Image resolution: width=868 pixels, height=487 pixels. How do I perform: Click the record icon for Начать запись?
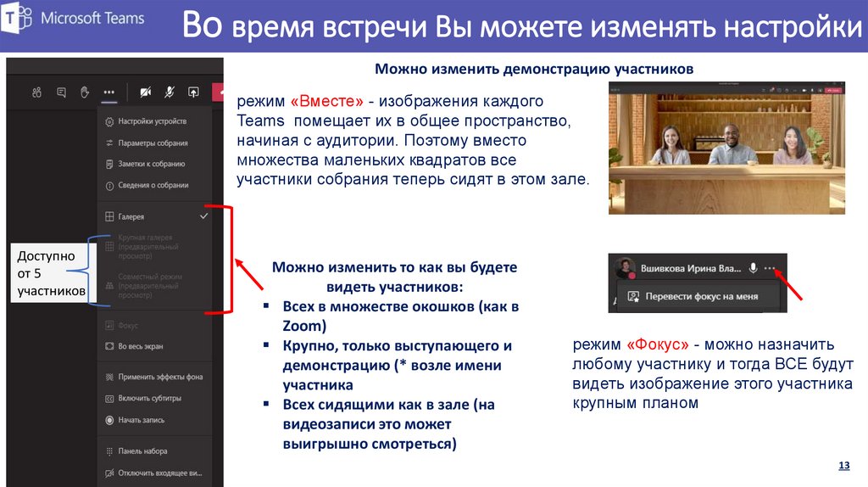point(109,420)
